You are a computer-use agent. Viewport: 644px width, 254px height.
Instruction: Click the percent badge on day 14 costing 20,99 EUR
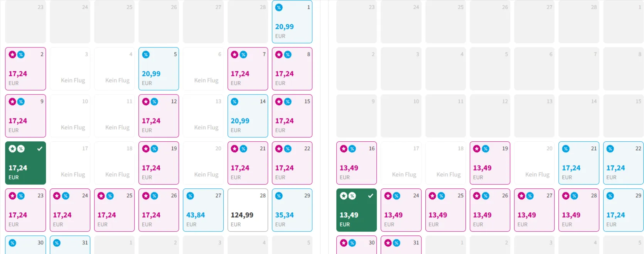234,102
